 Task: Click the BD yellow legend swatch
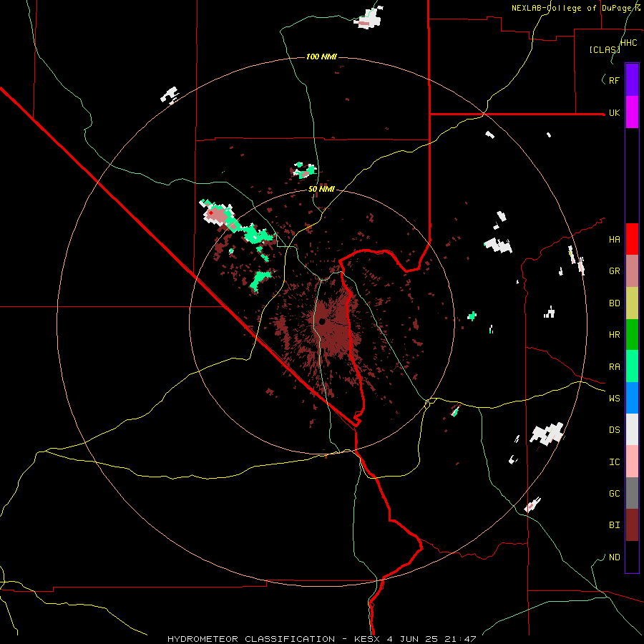[632, 303]
